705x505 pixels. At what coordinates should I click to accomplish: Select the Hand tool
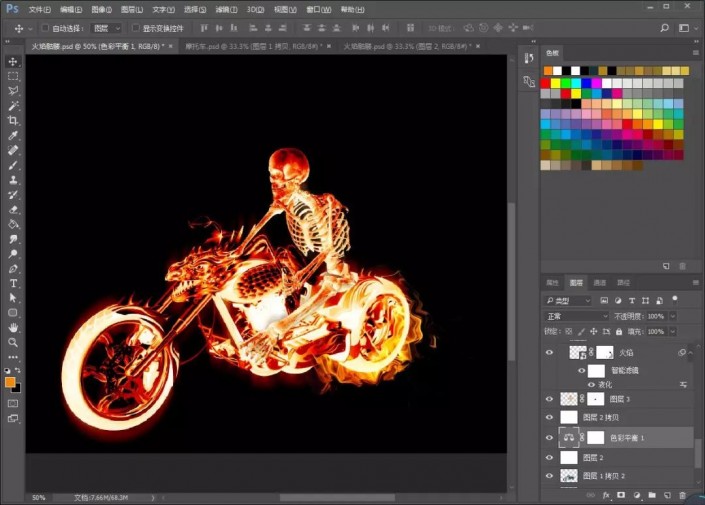coord(13,327)
